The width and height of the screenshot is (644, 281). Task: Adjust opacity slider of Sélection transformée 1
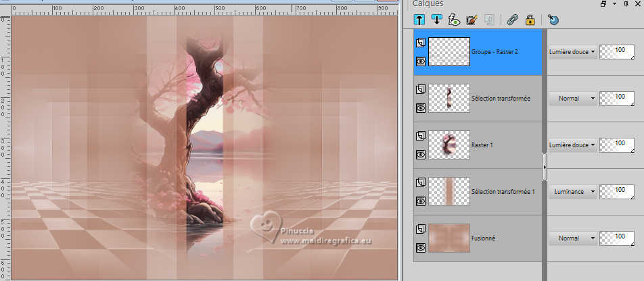tap(617, 192)
